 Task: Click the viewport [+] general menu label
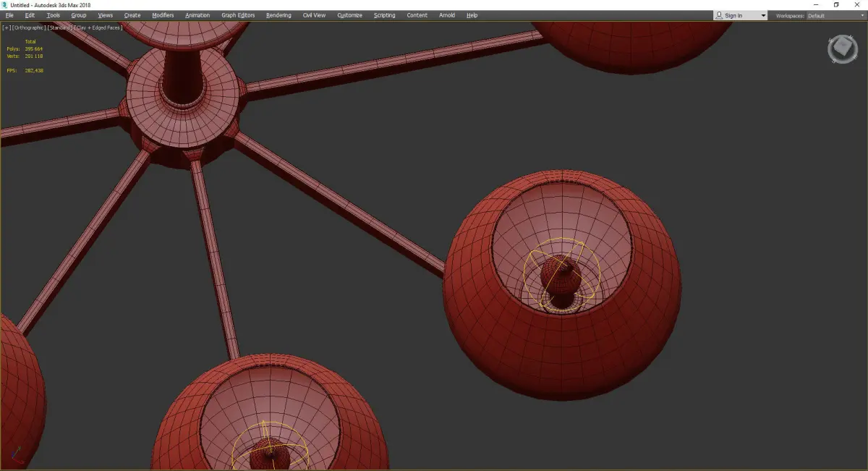point(7,27)
